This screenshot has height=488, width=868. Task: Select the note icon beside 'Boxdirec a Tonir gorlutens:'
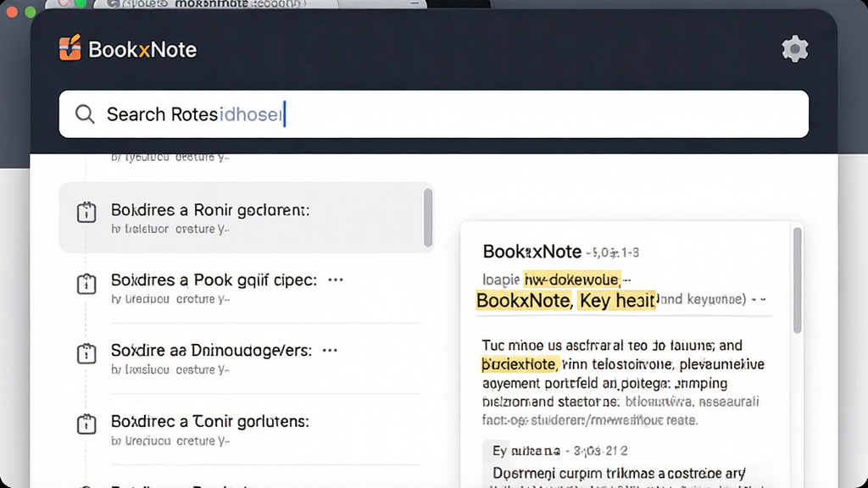pos(86,424)
